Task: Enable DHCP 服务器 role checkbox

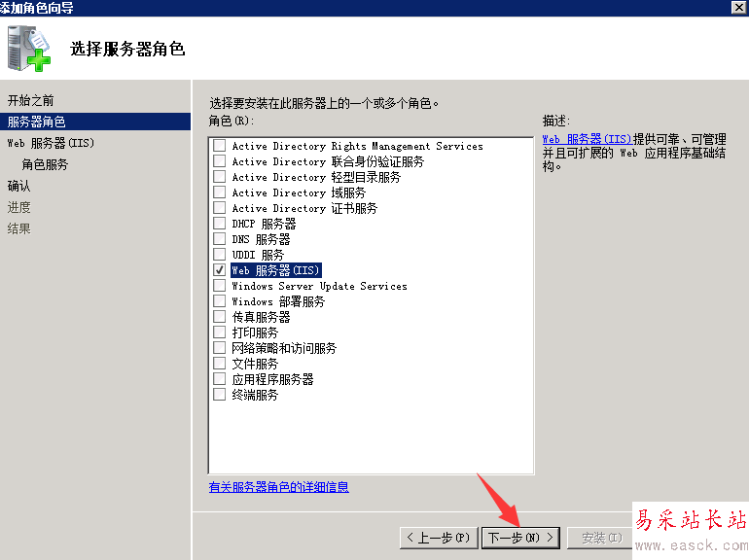Action: [219, 224]
